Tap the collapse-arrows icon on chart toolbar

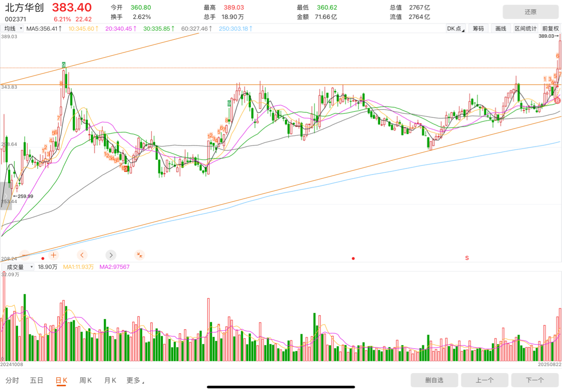pos(139,255)
